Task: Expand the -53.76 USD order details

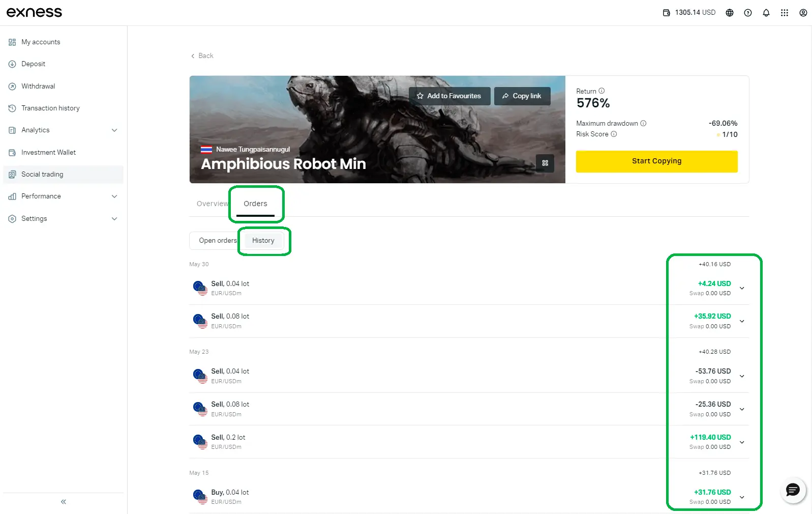Action: coord(742,377)
